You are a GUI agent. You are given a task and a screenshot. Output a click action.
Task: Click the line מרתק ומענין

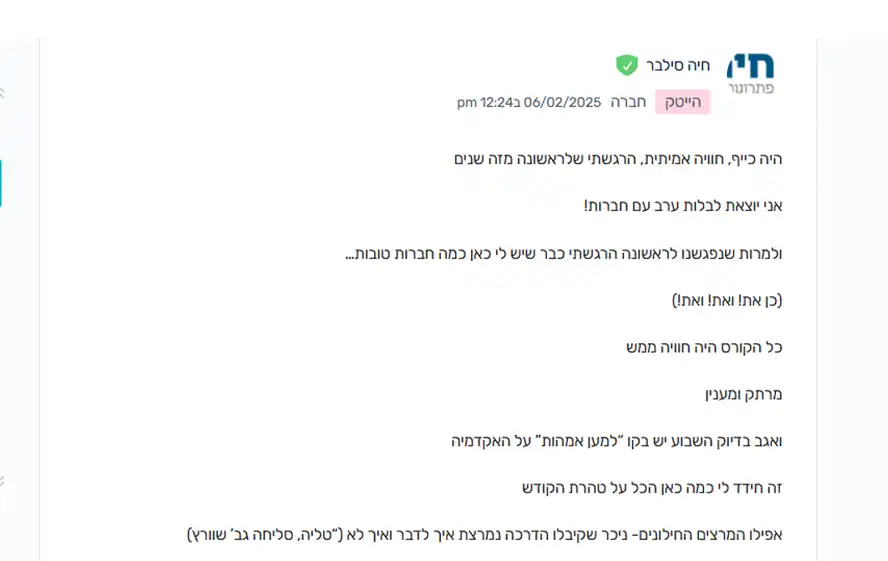(744, 394)
